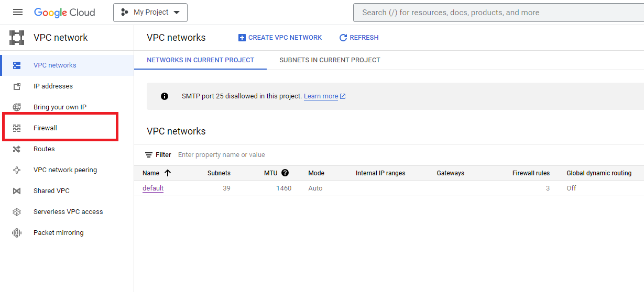Click the Off dynamic routing value
Image resolution: width=644 pixels, height=292 pixels.
click(x=571, y=188)
